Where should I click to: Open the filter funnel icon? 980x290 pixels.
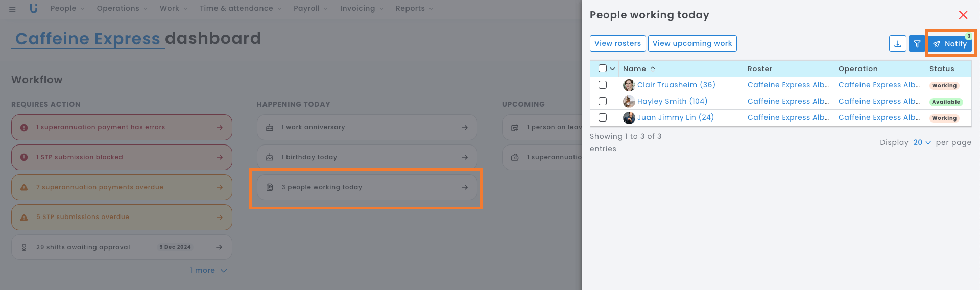pyautogui.click(x=917, y=44)
